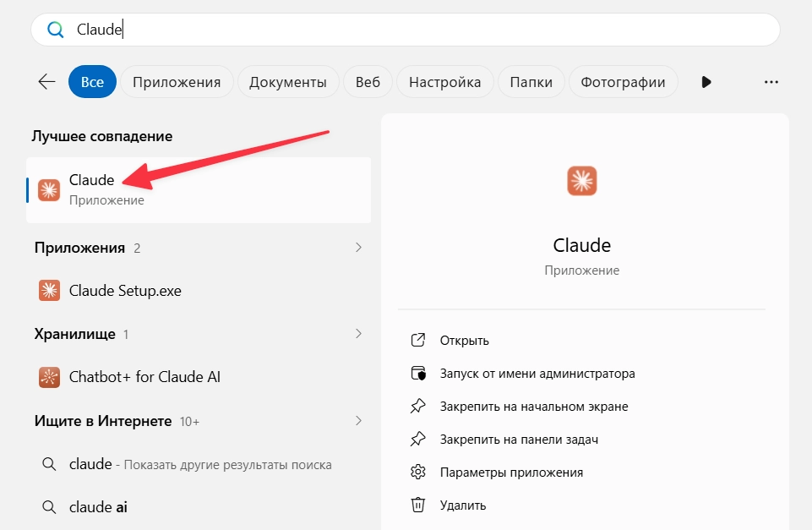Image resolution: width=812 pixels, height=530 pixels.
Task: Open Claude best match result
Action: click(199, 190)
